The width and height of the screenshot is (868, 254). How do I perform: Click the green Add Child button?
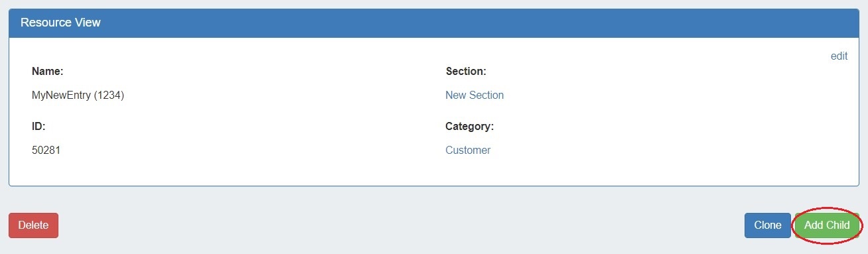[x=827, y=225]
